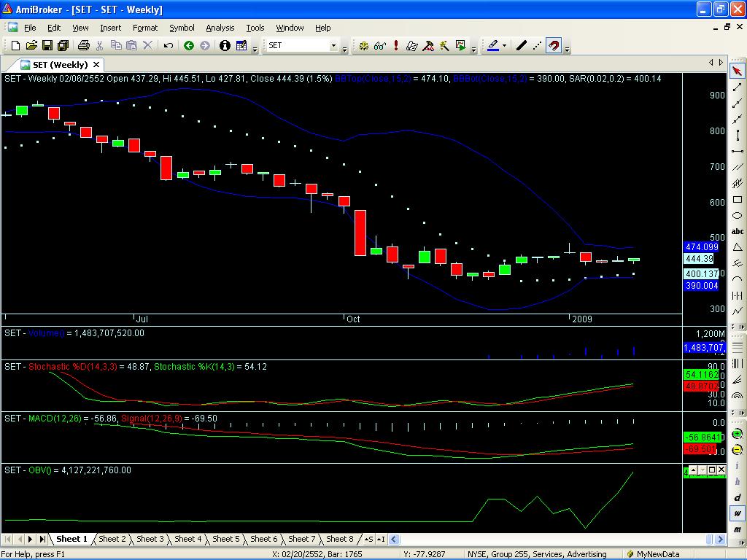Viewport: 747px width, 560px height.
Task: Go back with the green arrow
Action: 189,46
